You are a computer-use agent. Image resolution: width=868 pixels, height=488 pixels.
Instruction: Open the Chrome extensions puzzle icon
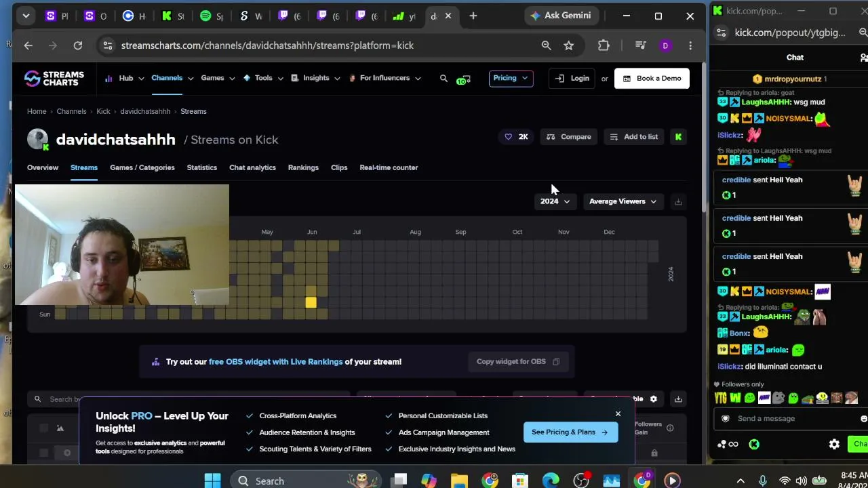(604, 45)
